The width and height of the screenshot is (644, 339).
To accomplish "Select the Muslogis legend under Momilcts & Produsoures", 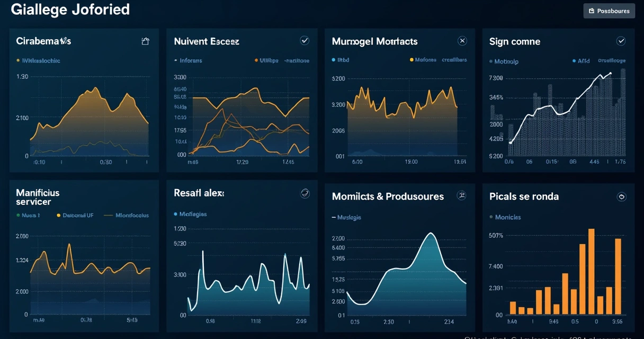I will pyautogui.click(x=350, y=217).
